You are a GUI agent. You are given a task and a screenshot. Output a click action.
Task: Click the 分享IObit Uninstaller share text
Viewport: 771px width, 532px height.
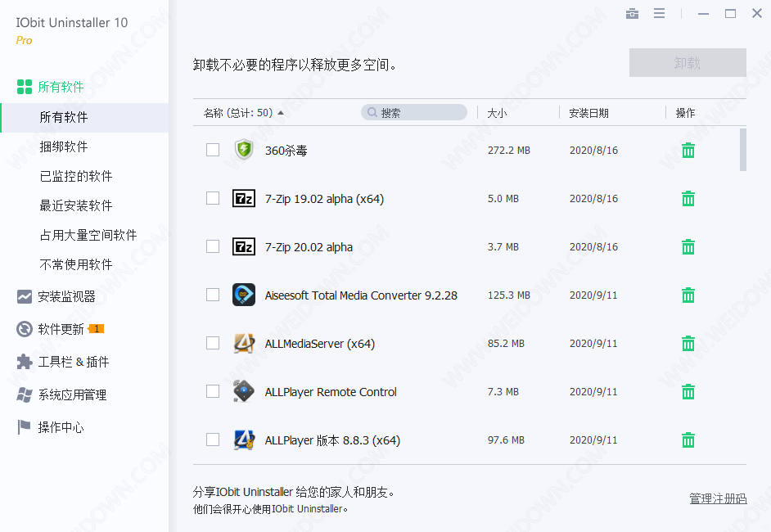[x=294, y=492]
